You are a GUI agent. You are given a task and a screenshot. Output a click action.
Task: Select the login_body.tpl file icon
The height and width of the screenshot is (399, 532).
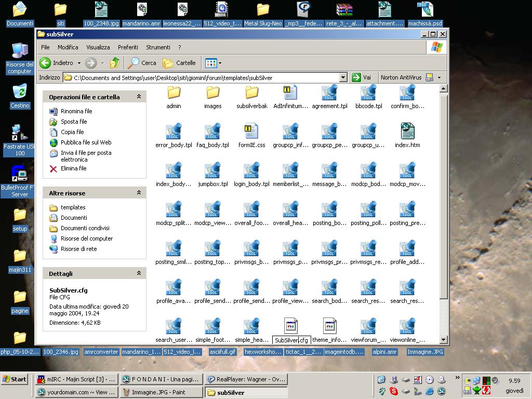click(252, 170)
